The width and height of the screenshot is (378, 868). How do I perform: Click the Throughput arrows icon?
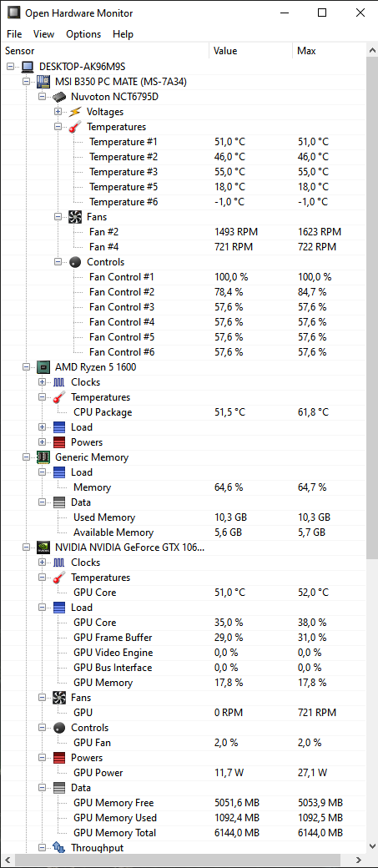click(59, 848)
